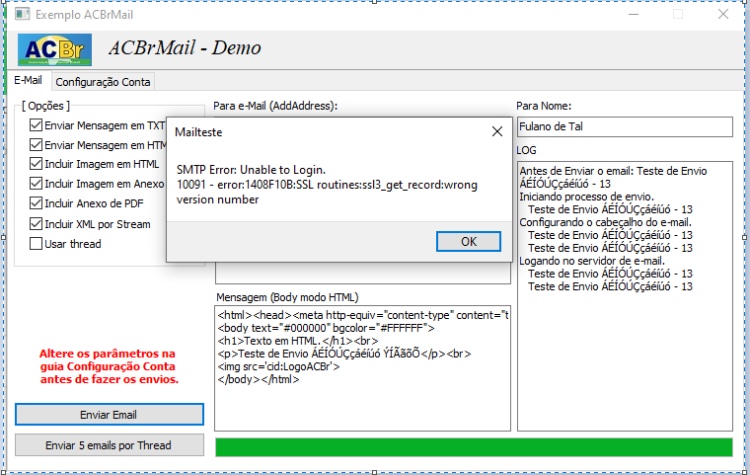This screenshot has height=475, width=750.
Task: Toggle Enviar Mensagem em TXT checkbox
Action: click(36, 125)
